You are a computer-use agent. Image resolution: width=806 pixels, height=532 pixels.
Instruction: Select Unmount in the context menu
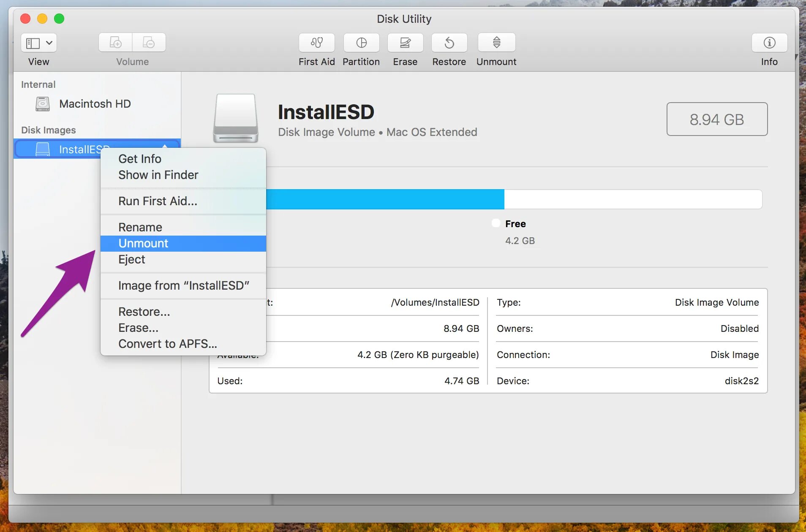coord(183,243)
